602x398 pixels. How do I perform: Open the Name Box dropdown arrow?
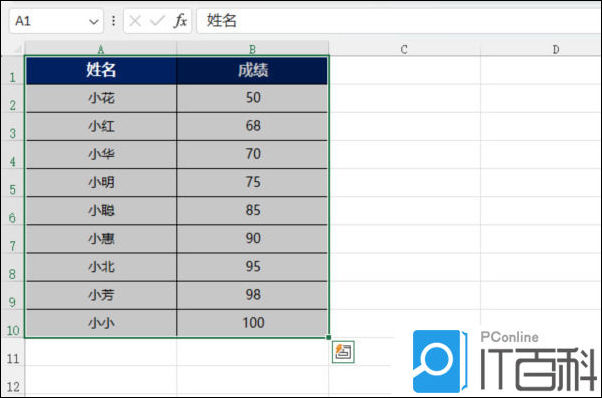pyautogui.click(x=94, y=21)
